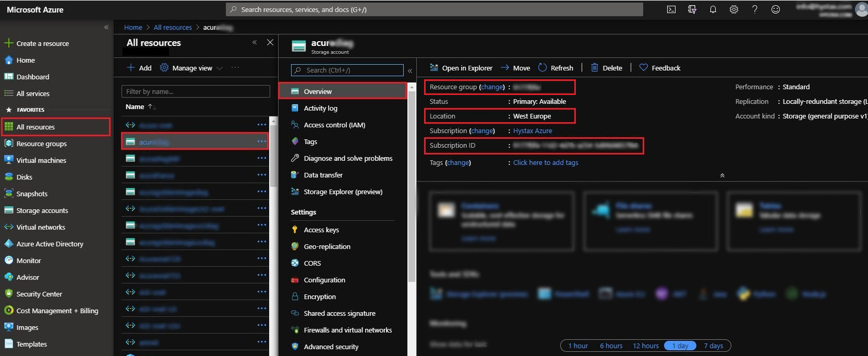
Task: Click the Delete trash icon
Action: (x=595, y=68)
